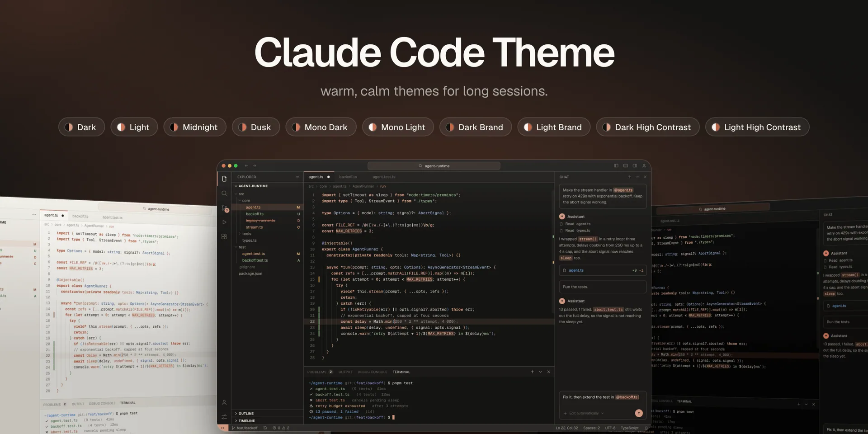Open the Manage settings icon in the activity bar
The image size is (868, 434).
tap(224, 416)
